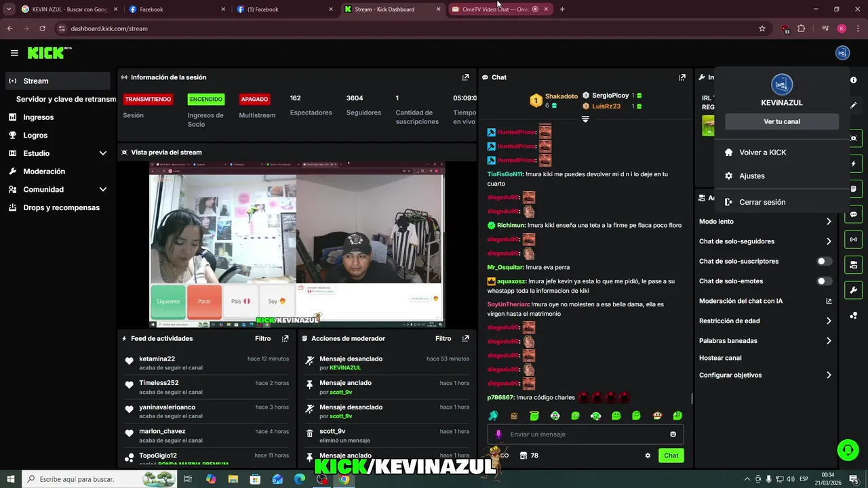
Task: Open the user avatar menu at top right
Action: point(842,53)
